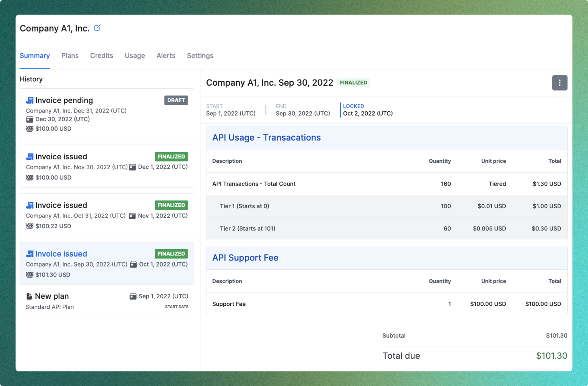This screenshot has width=588, height=386.
Task: Click the API Support Fee section header
Action: point(245,257)
